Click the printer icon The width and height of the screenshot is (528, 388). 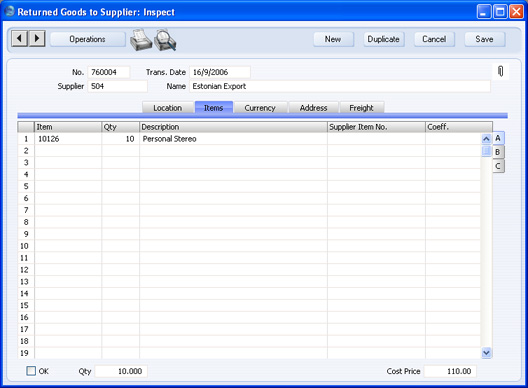[x=140, y=40]
